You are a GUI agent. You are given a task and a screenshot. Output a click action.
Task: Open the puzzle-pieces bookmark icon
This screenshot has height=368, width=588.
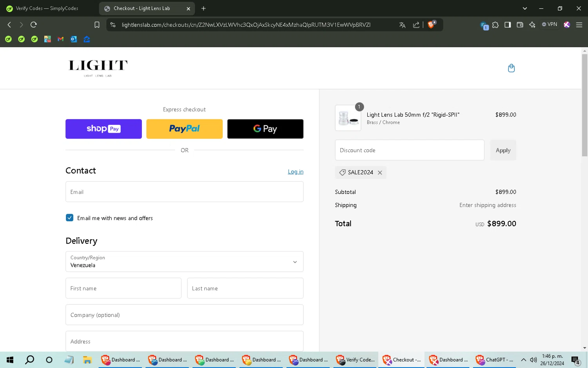[x=47, y=39]
